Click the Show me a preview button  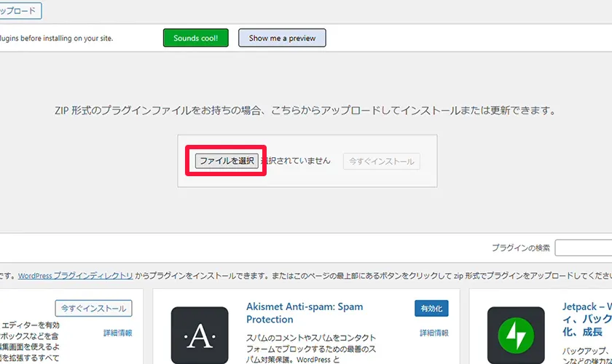point(282,38)
